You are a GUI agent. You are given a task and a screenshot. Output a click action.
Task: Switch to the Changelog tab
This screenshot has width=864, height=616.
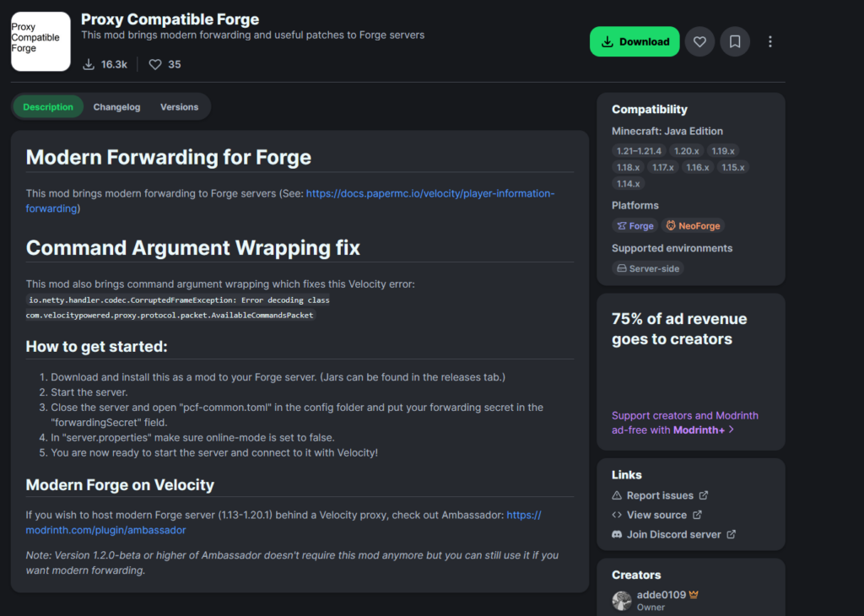coord(116,107)
